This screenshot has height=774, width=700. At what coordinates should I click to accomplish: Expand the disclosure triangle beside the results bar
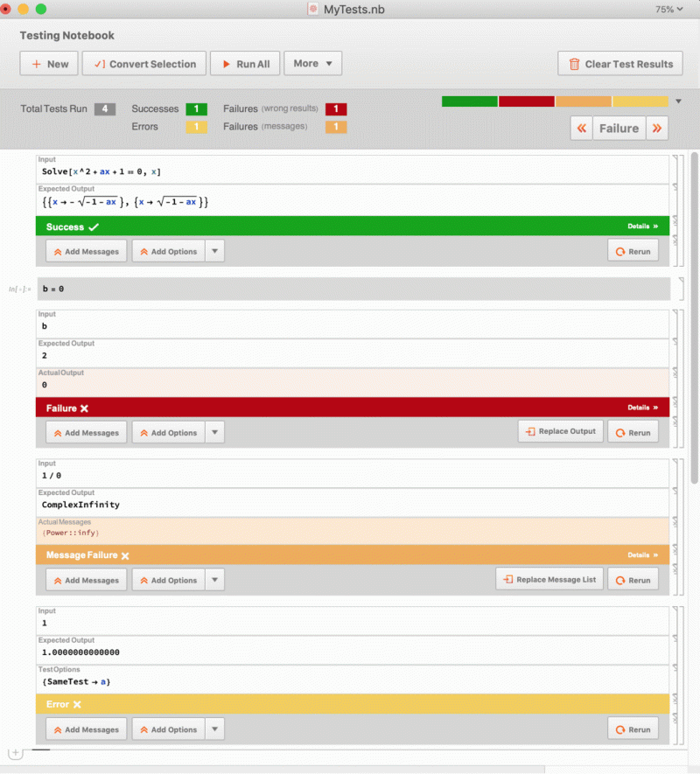tap(679, 101)
